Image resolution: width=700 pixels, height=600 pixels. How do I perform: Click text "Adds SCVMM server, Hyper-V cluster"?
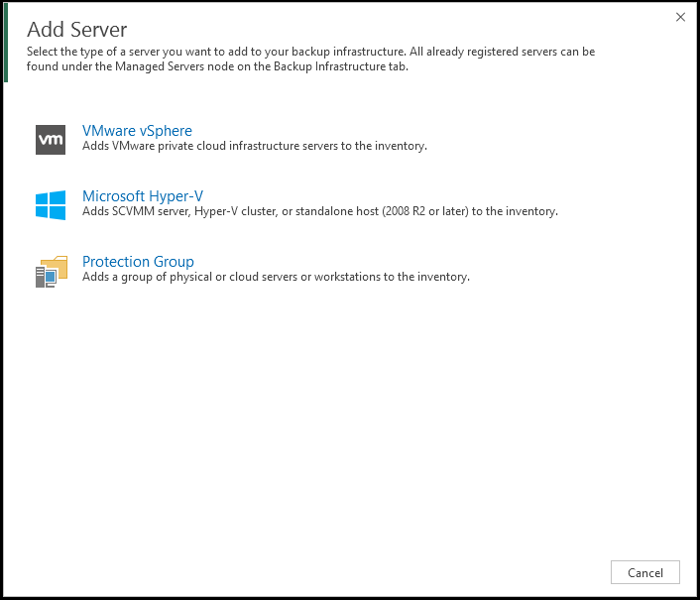tap(180, 211)
